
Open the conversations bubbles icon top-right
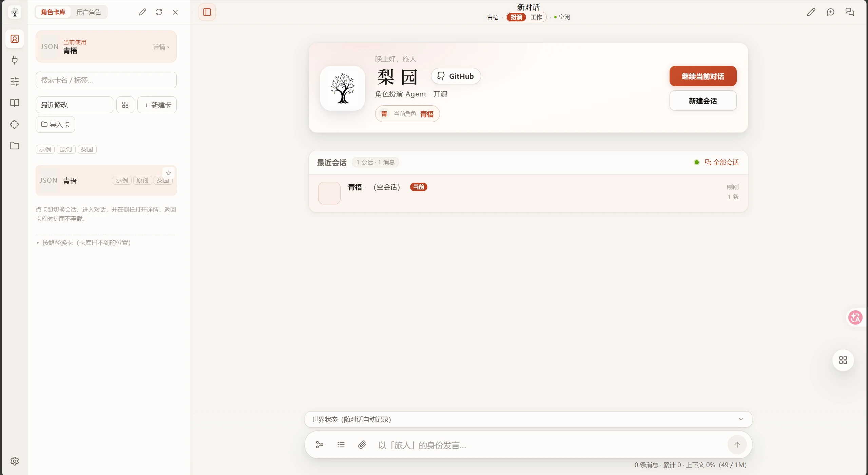point(850,12)
